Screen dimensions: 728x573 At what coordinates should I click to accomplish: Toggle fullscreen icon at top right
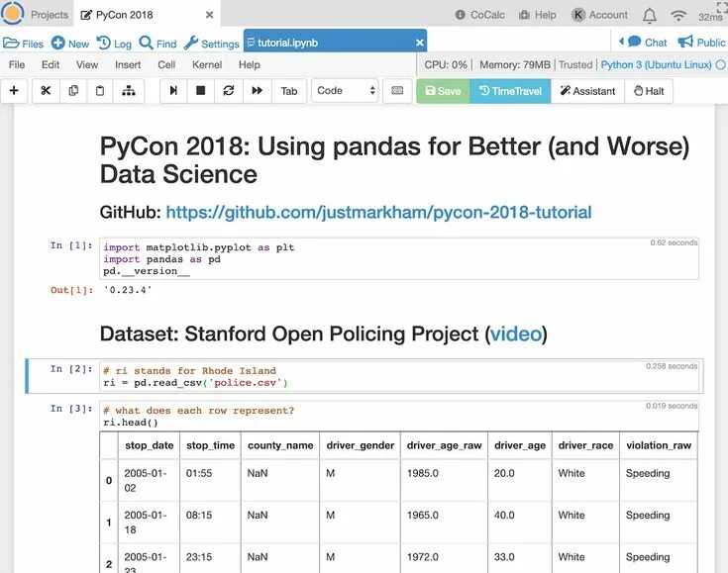point(722,6)
